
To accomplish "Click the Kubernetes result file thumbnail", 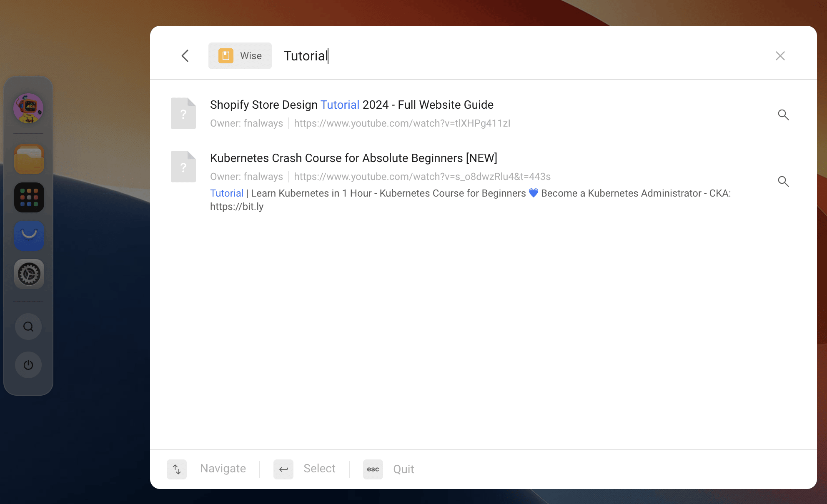I will pos(183,167).
